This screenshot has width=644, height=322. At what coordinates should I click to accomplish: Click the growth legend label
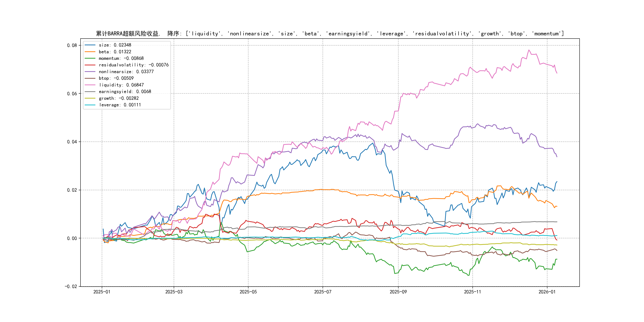pos(118,98)
